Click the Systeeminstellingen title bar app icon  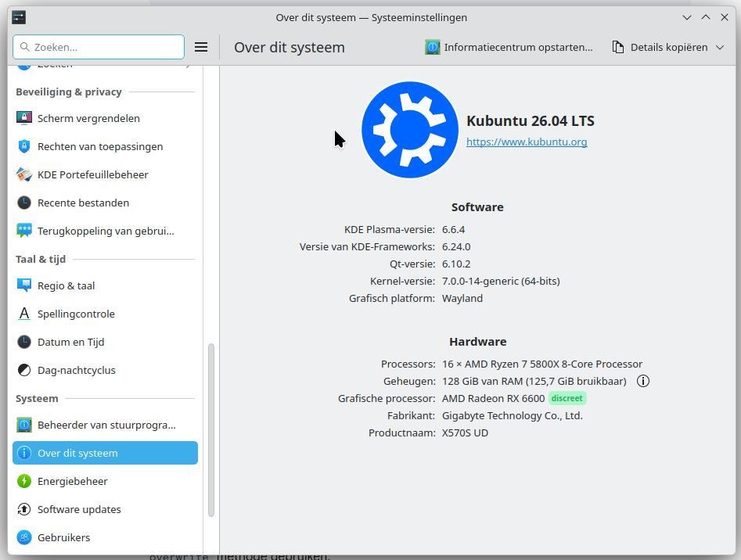tap(19, 17)
